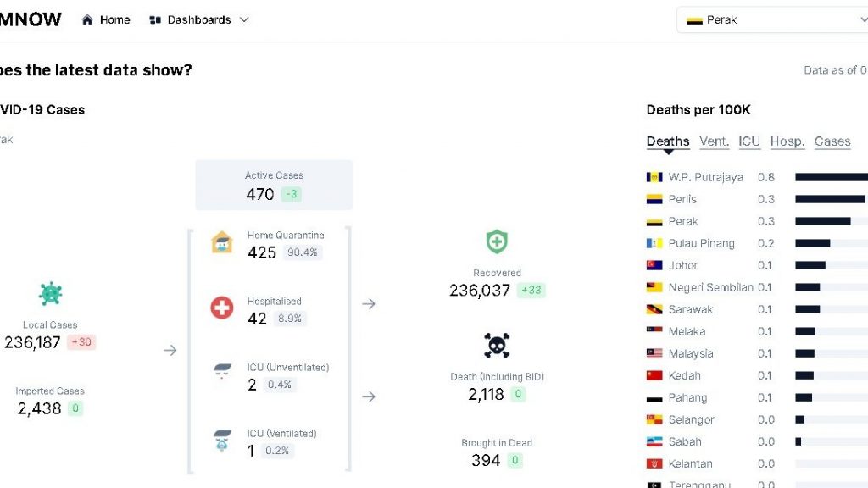Click the Sarawak row label
868x488 pixels.
(x=690, y=309)
